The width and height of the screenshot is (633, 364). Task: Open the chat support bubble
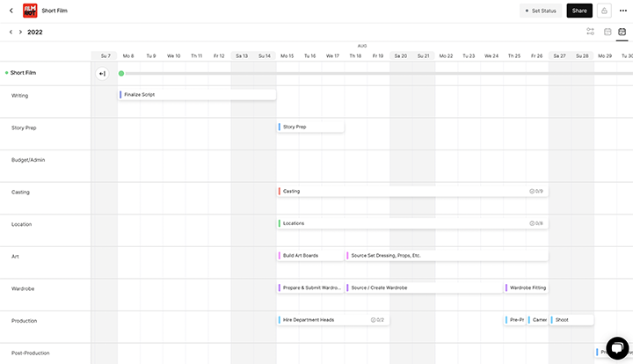click(616, 347)
